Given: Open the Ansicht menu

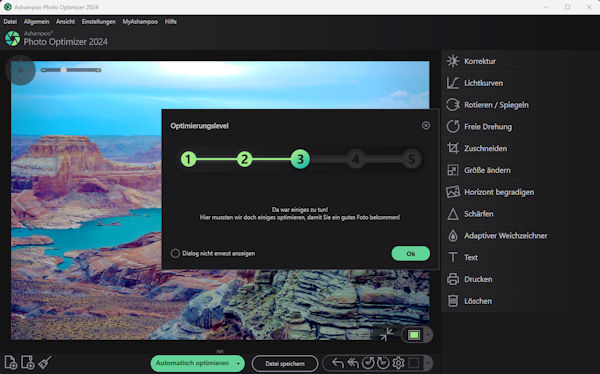Looking at the screenshot, I should point(65,22).
